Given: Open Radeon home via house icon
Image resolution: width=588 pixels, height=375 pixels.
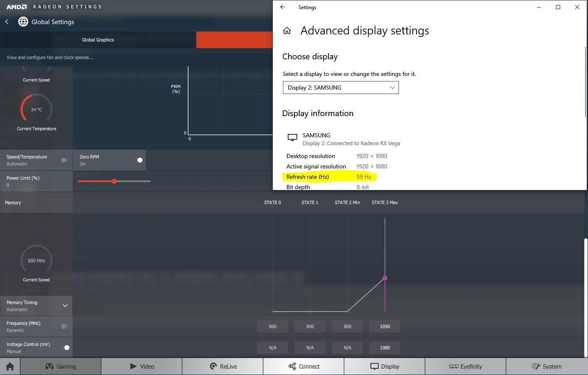Looking at the screenshot, I should [10, 366].
